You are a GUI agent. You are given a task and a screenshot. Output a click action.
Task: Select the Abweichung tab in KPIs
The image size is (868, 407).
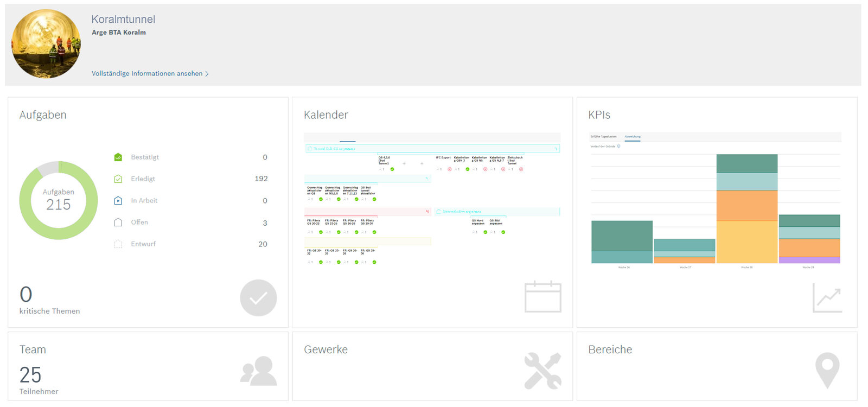[x=632, y=137]
